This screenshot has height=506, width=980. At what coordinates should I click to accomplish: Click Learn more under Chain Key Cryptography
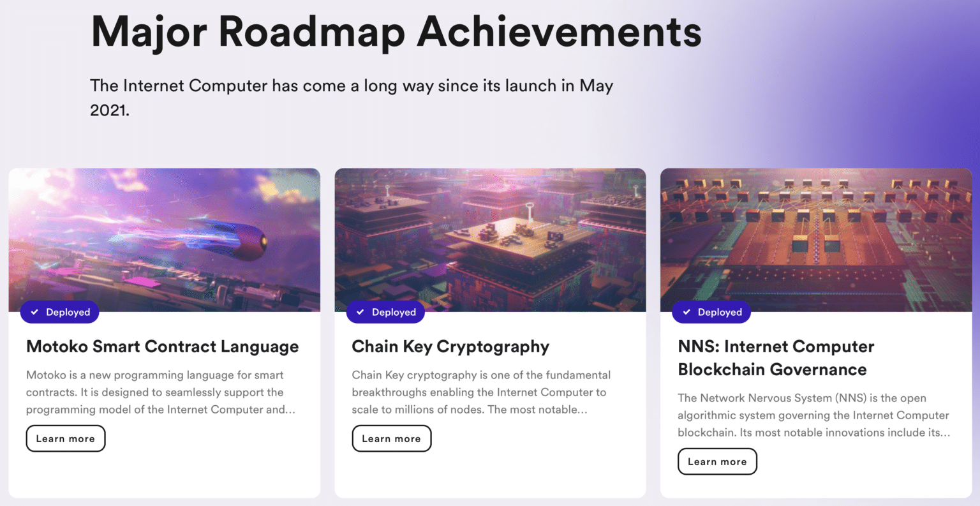click(391, 439)
